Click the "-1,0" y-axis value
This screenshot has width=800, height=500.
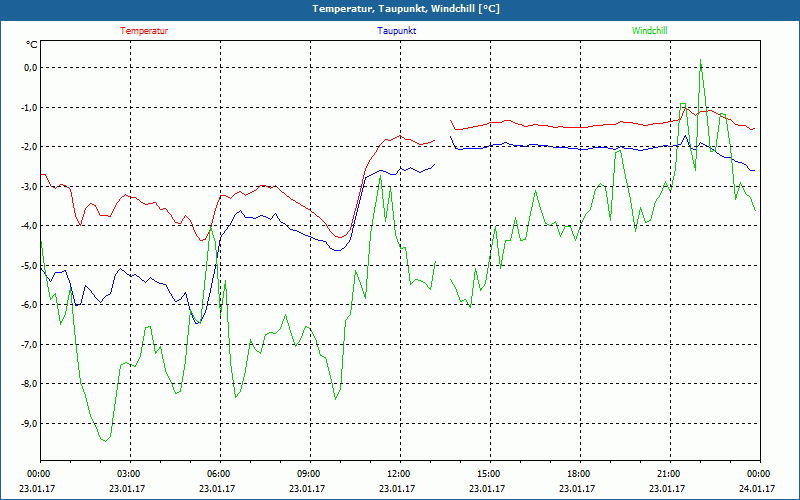[x=29, y=108]
